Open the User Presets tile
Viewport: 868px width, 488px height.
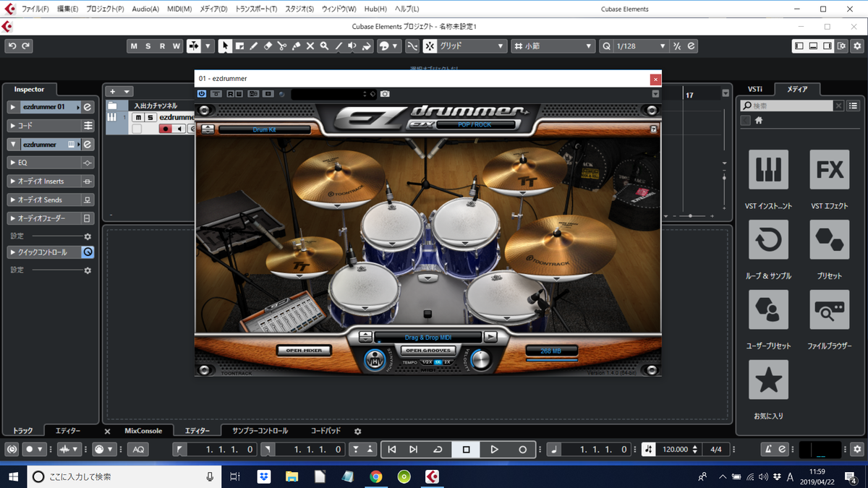768,310
